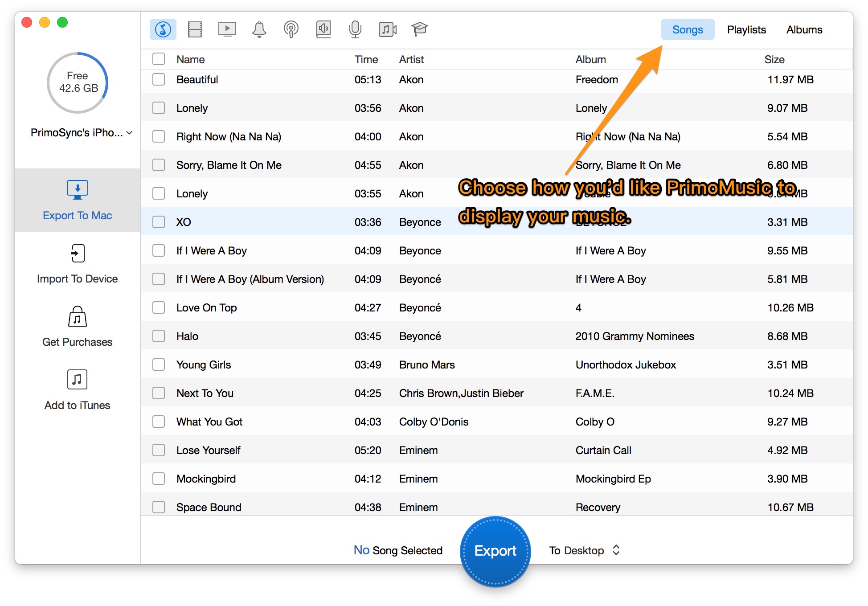Sort songs by Time column header

pyautogui.click(x=366, y=59)
